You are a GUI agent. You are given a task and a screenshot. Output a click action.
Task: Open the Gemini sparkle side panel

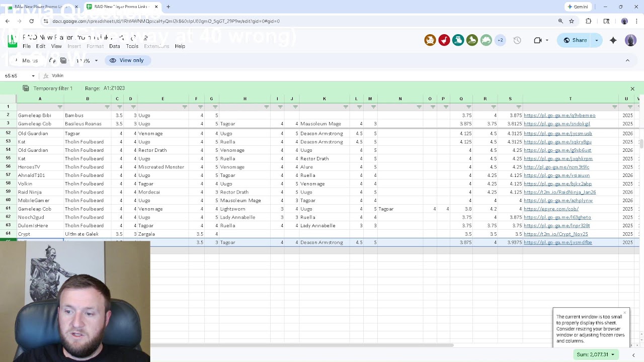pyautogui.click(x=613, y=40)
